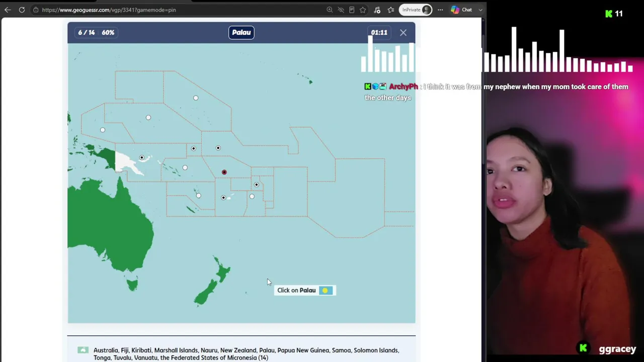The image size is (644, 362).
Task: View site information via the lock icon
Action: (x=36, y=10)
